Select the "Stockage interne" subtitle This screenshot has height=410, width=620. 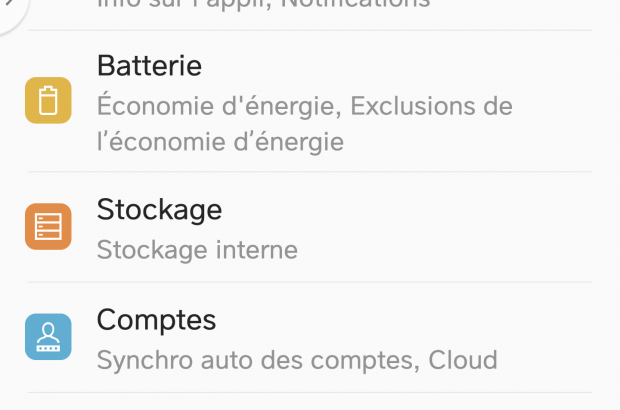tap(197, 249)
